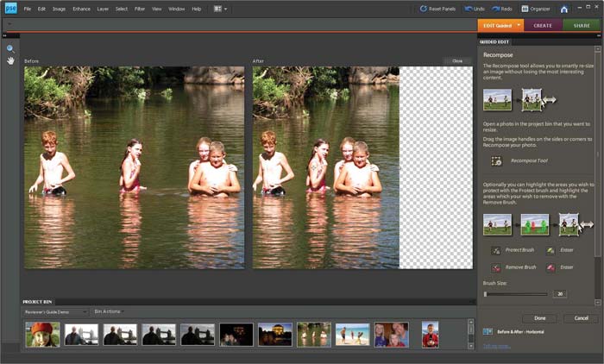Open the Reviewer's Guide Demo dropdown
The height and width of the screenshot is (364, 604).
coord(54,312)
